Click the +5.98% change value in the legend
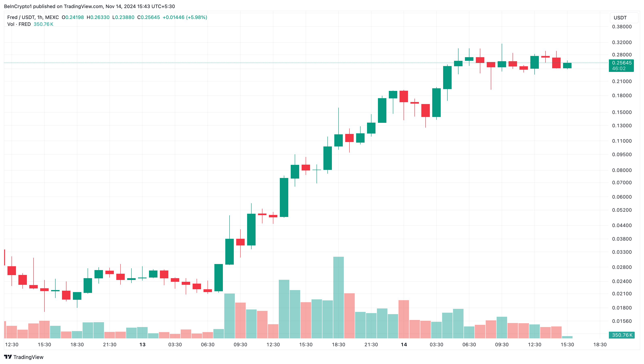Image resolution: width=644 pixels, height=364 pixels. pos(196,17)
